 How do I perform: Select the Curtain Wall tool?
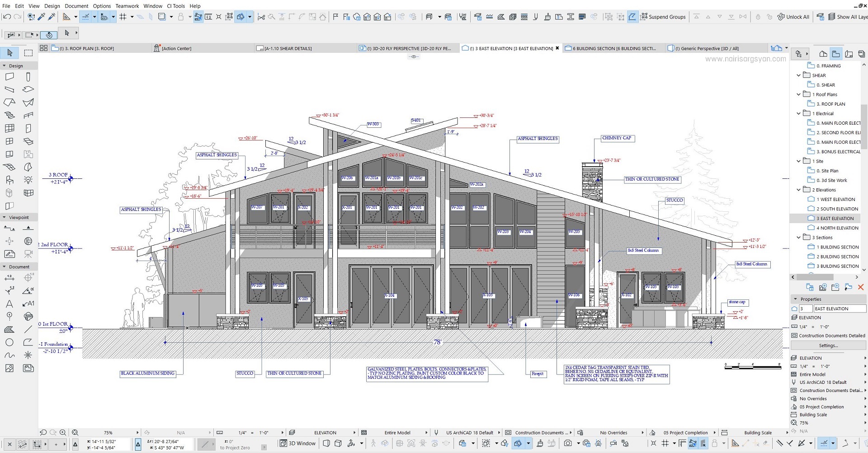(x=9, y=129)
